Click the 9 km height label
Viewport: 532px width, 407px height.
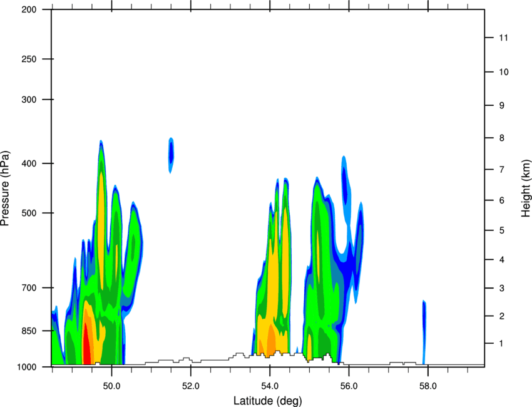[502, 106]
